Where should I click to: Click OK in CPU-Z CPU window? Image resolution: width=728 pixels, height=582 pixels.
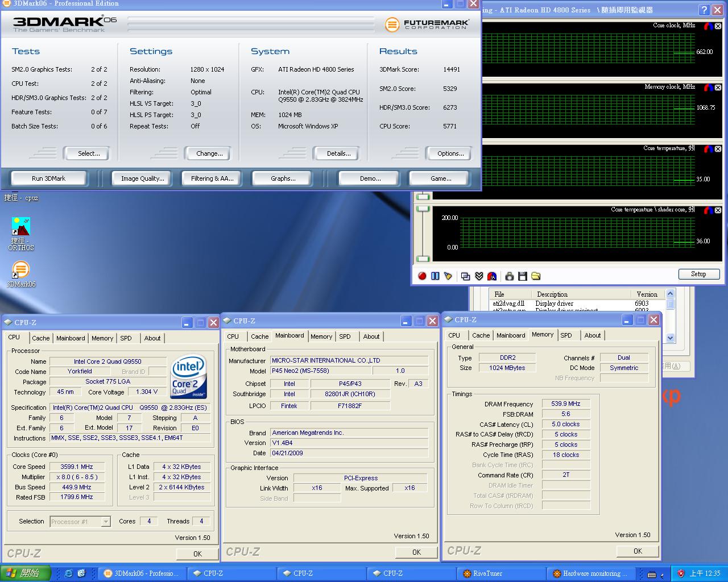tap(197, 554)
